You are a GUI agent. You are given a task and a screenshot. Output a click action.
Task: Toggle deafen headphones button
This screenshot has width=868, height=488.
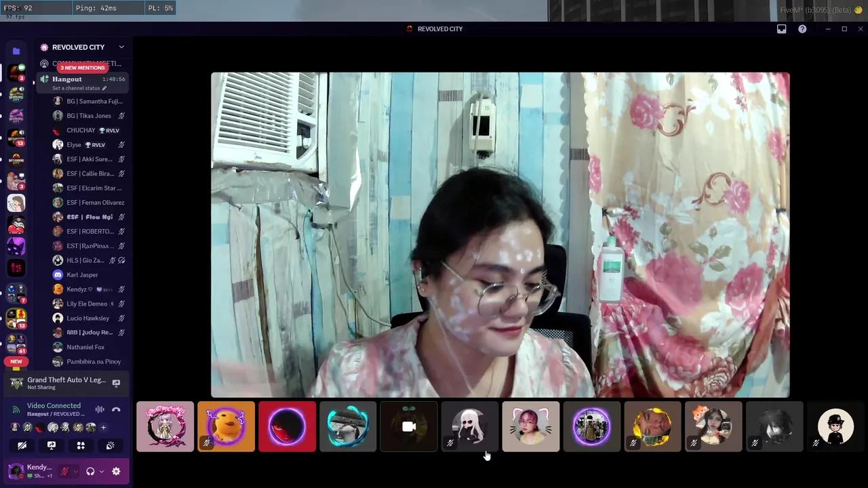(90, 471)
